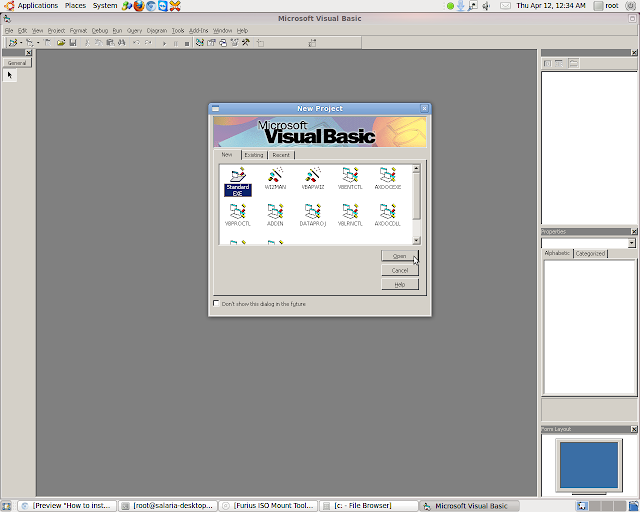Image resolution: width=640 pixels, height=512 pixels.
Task: Click View Object icon in project panel
Action: [559, 63]
